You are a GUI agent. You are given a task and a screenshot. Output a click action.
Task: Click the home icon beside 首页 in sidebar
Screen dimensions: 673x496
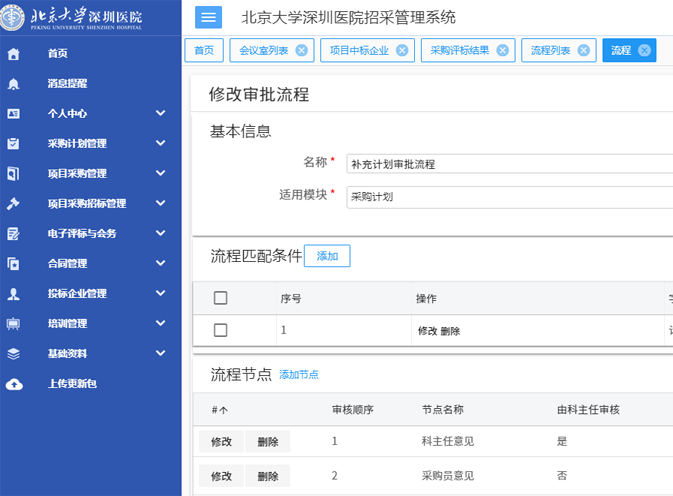click(x=13, y=54)
